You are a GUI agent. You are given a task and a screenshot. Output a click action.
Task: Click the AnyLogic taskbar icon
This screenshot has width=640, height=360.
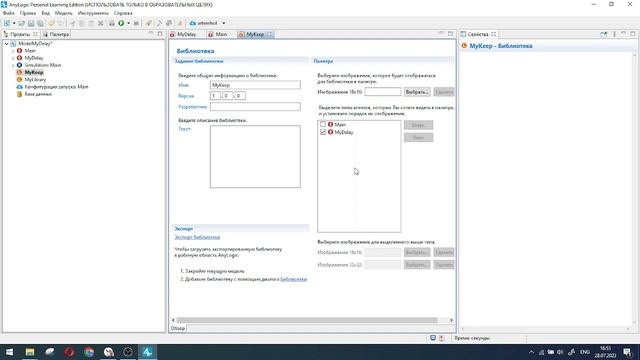coord(147,352)
